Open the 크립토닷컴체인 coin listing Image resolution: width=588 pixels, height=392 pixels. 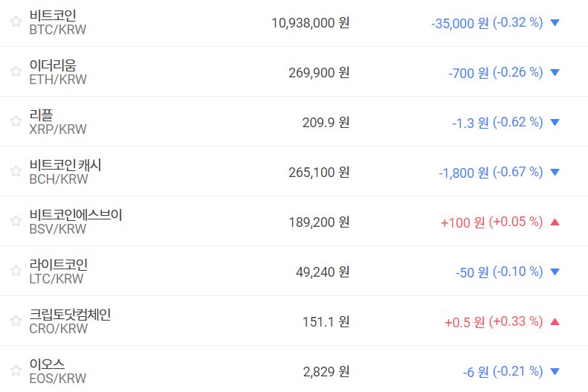(70, 315)
